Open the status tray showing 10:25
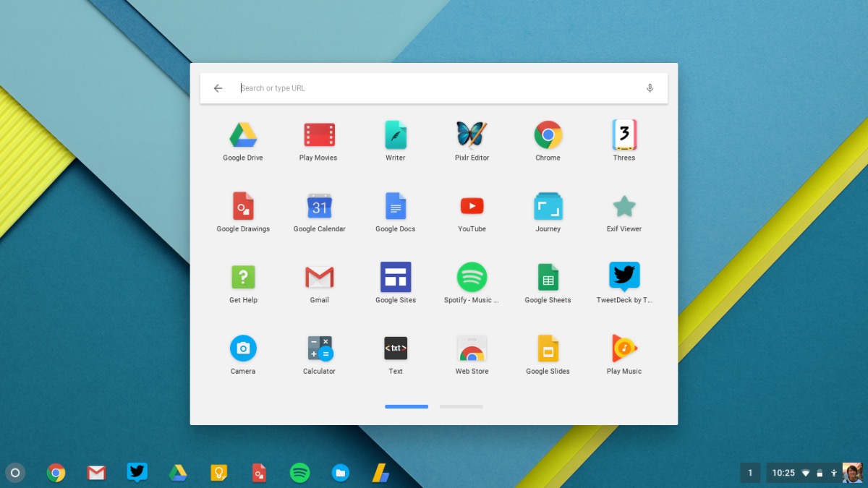Viewport: 868px width, 488px height. click(783, 472)
